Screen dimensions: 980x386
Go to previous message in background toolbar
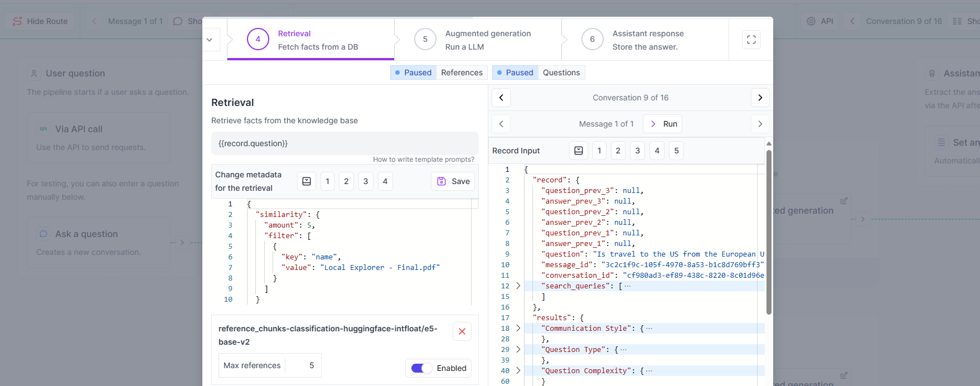click(94, 21)
